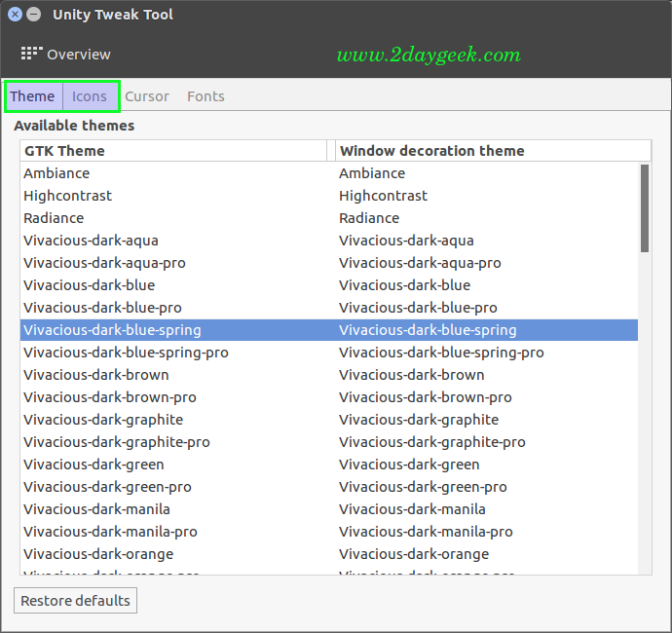The height and width of the screenshot is (633, 672).
Task: Choose Vivacious-dark-manila-pro under Window decoration theme
Action: click(x=426, y=532)
